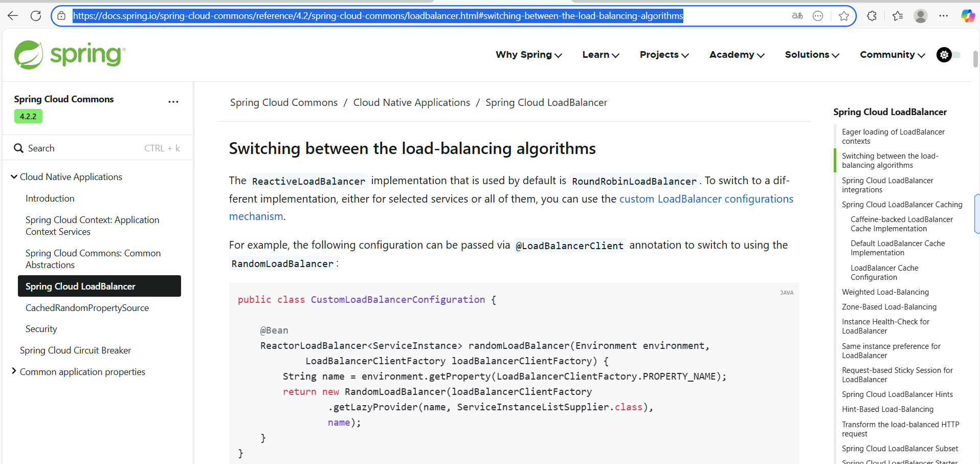
Task: Jump to Same instance preference for LoadBalancer
Action: [892, 351]
